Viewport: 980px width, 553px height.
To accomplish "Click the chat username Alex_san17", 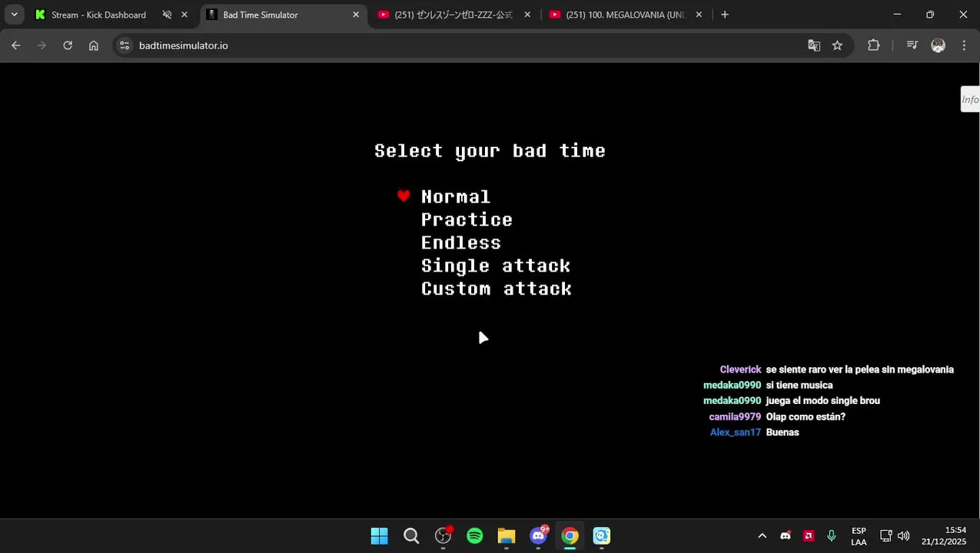I will (x=736, y=432).
